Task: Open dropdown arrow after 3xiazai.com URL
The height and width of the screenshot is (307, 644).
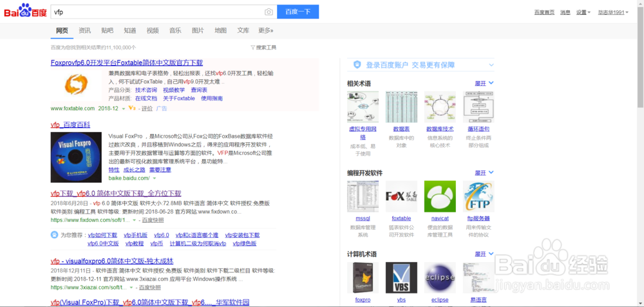Action: [x=131, y=287]
